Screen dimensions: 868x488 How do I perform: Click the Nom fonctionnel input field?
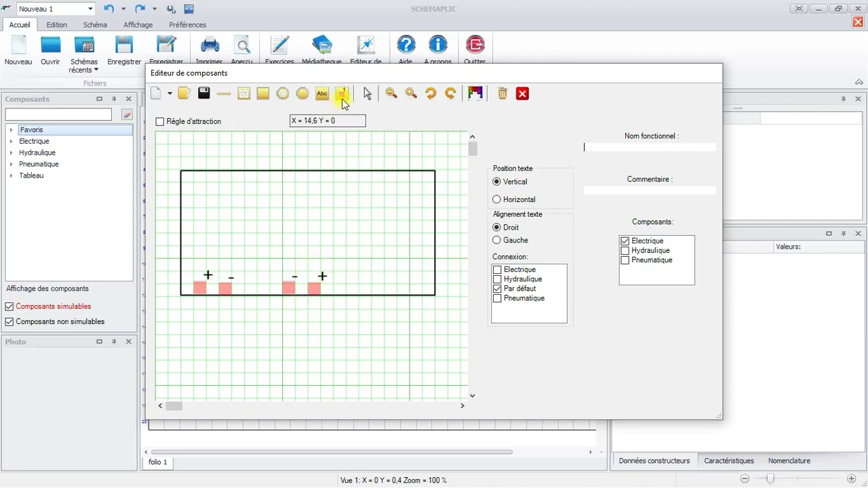(x=650, y=147)
